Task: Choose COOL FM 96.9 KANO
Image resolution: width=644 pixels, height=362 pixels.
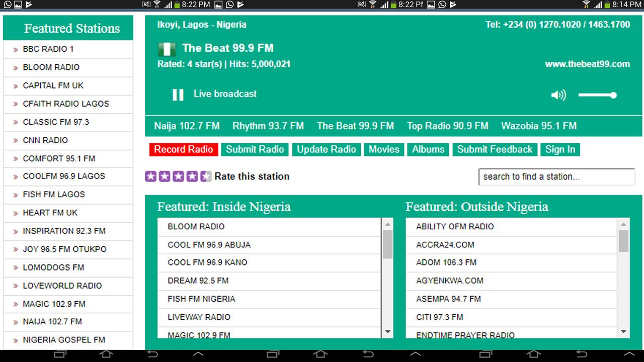Action: pos(269,263)
